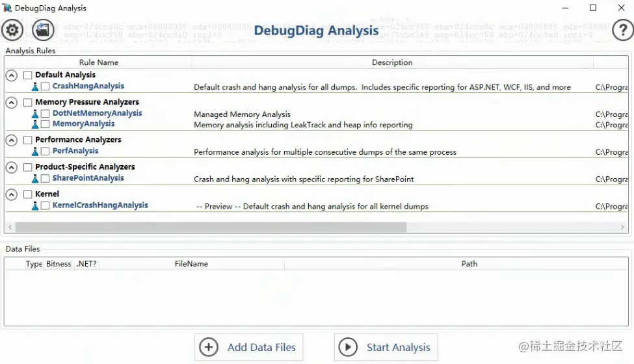Collapse the Kernel group
The width and height of the screenshot is (634, 364).
(x=11, y=195)
